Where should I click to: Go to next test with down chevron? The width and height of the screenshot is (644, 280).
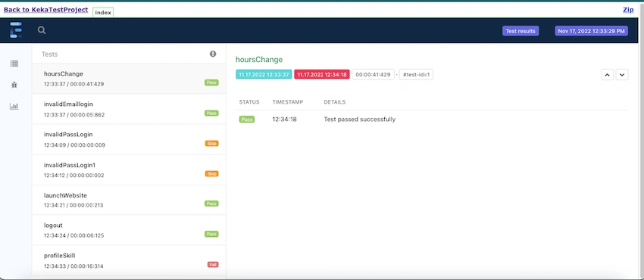[x=622, y=75]
